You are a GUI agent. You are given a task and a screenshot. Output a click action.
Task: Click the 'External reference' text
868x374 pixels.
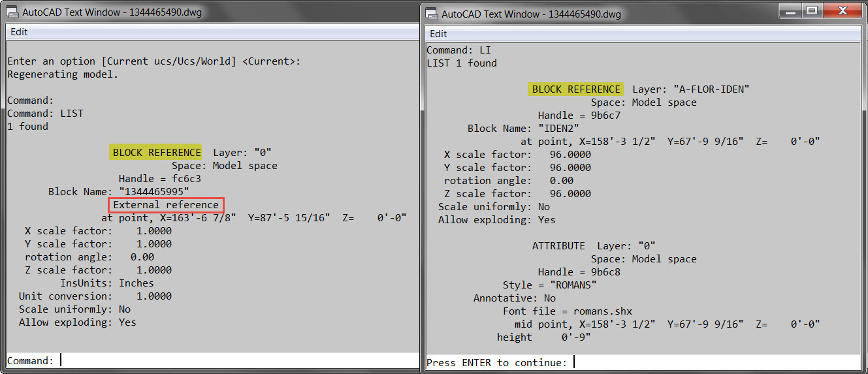point(166,205)
